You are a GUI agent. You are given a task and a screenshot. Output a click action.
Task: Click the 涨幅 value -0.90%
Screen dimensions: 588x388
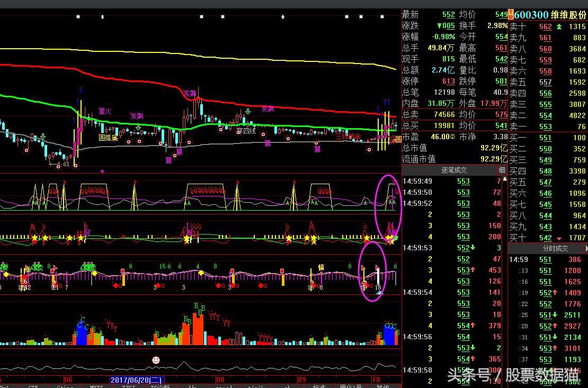click(x=443, y=37)
